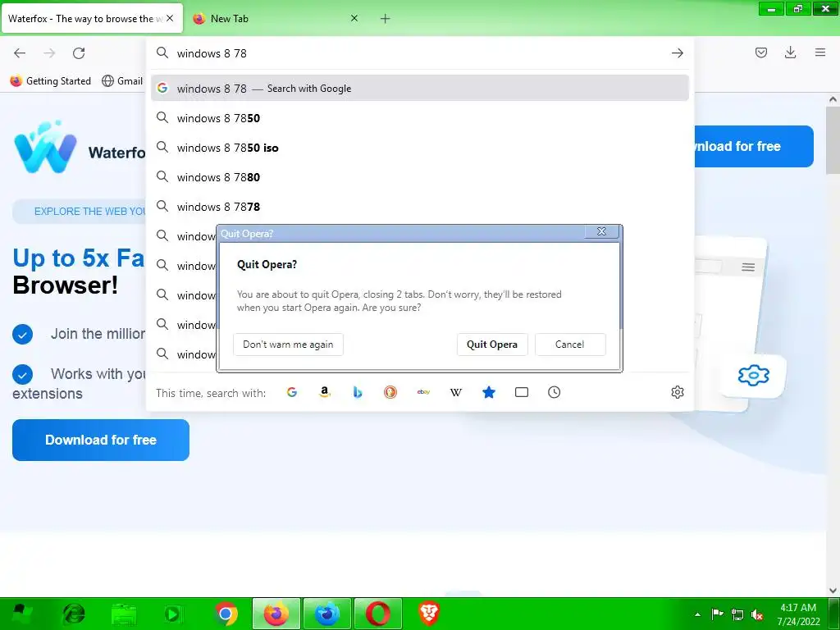Click Don't warn me again
840x630 pixels.
click(x=288, y=345)
